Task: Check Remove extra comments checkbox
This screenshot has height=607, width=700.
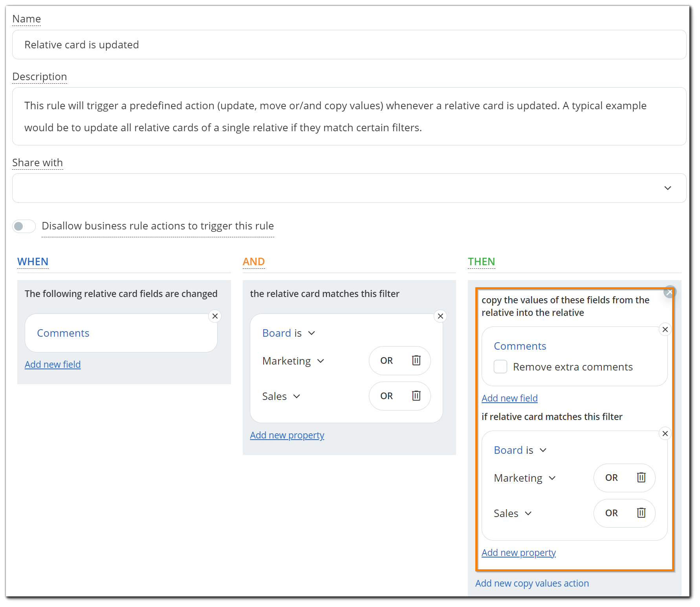Action: [500, 367]
